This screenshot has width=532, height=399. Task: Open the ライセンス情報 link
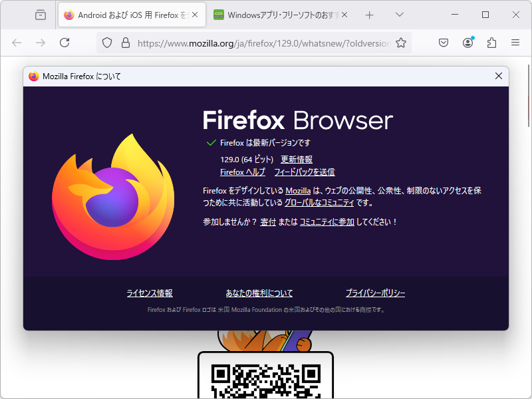[x=149, y=293]
